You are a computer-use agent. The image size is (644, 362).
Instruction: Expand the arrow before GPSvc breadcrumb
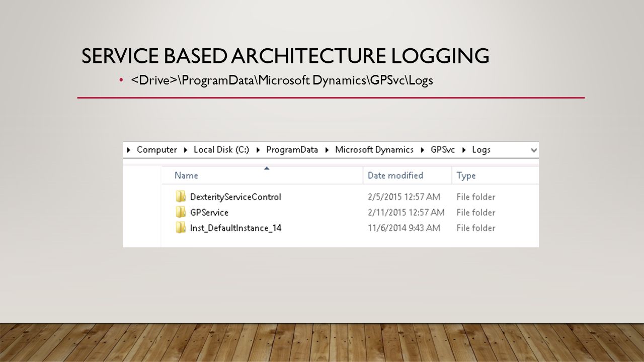pyautogui.click(x=423, y=150)
